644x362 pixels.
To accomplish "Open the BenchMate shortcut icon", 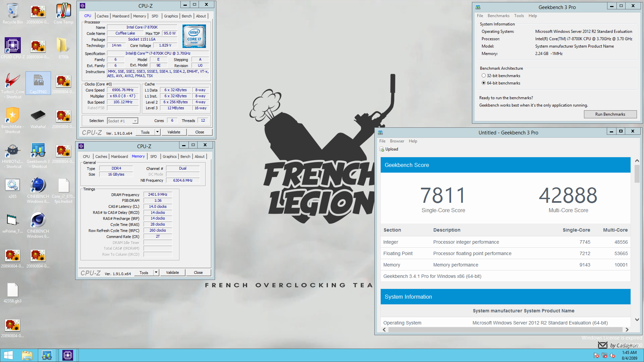I will 13,120.
